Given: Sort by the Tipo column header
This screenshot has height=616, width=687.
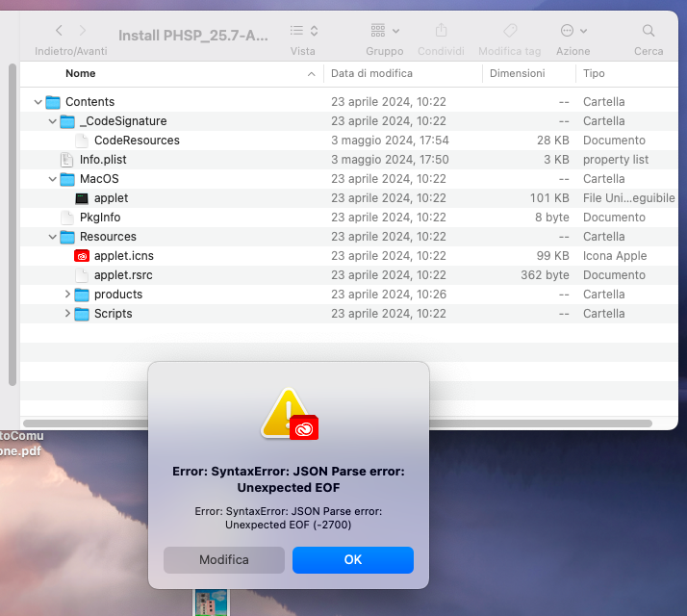Looking at the screenshot, I should point(594,73).
